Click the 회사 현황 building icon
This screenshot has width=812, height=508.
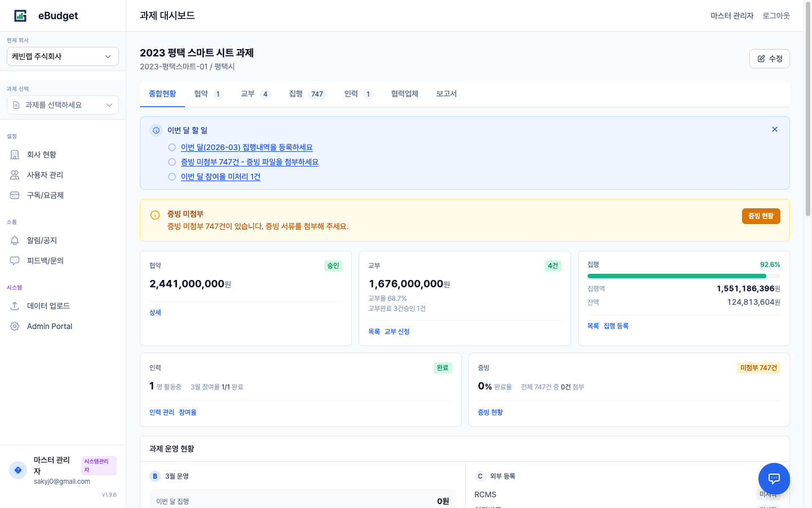[15, 154]
